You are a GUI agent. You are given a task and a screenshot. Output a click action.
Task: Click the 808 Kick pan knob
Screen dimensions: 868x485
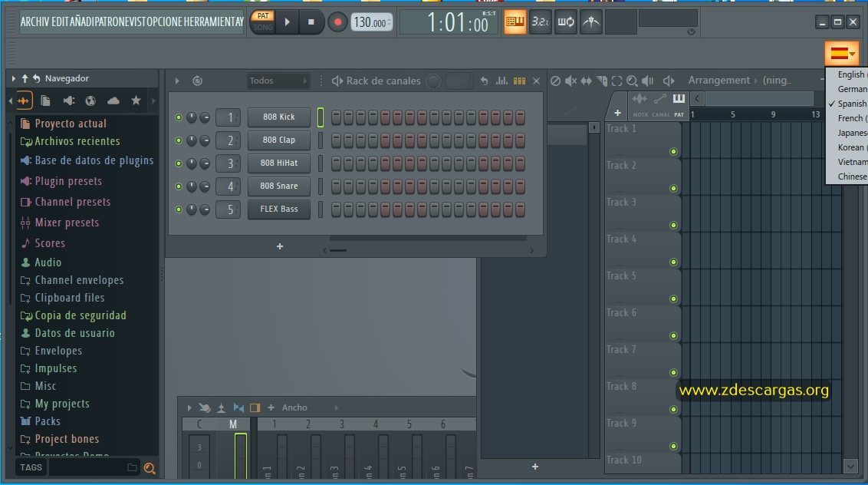coord(192,117)
